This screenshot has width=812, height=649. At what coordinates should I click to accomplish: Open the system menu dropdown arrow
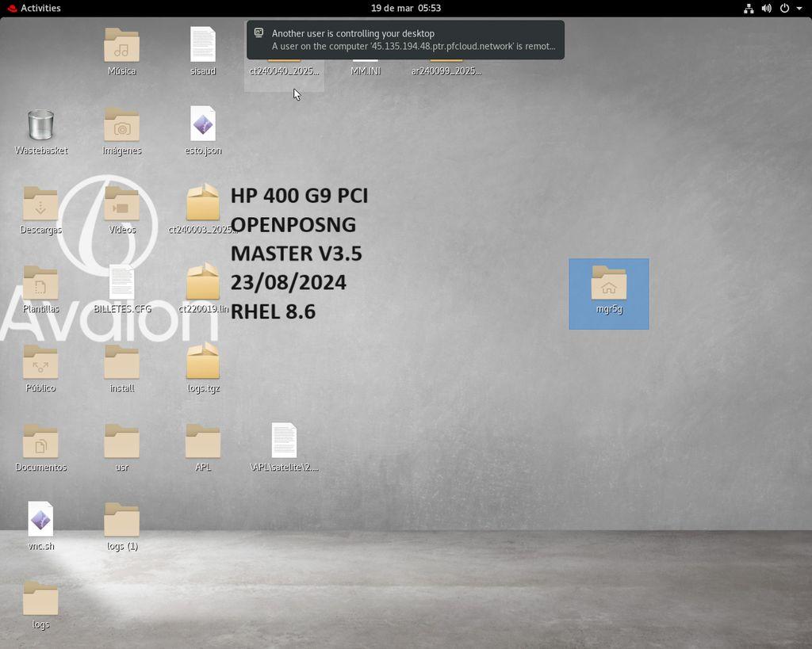[799, 9]
